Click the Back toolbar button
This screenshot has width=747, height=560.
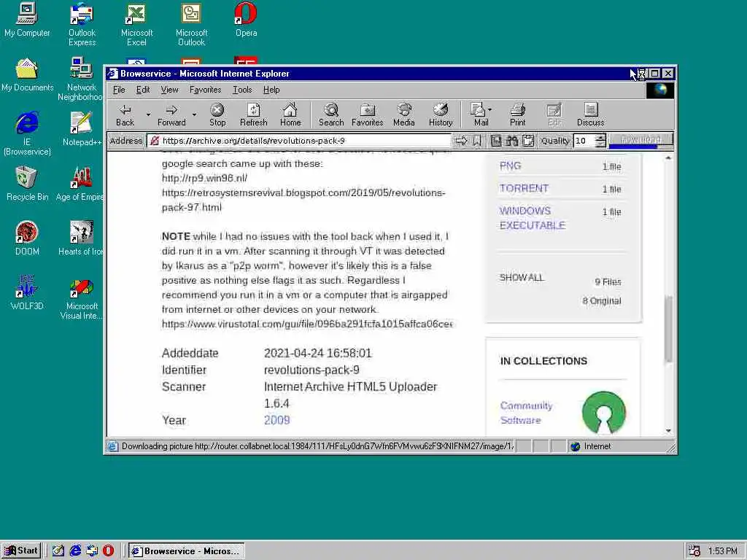pyautogui.click(x=125, y=115)
